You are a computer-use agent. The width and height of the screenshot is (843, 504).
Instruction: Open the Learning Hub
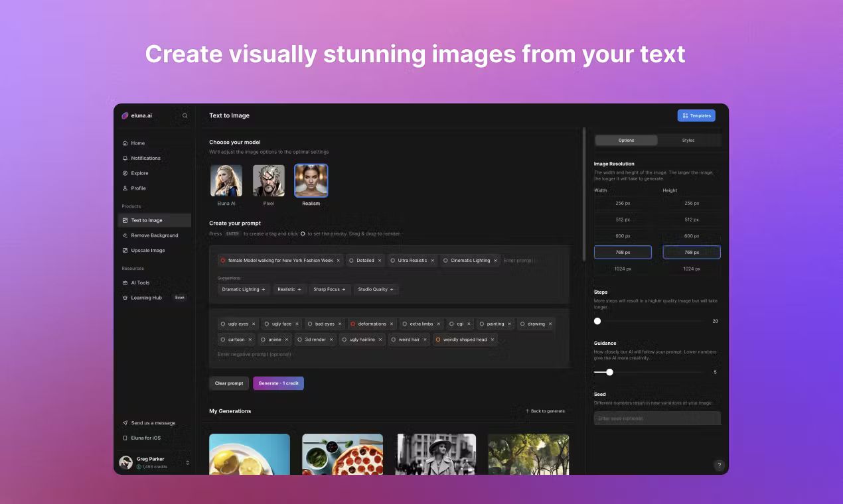[145, 298]
